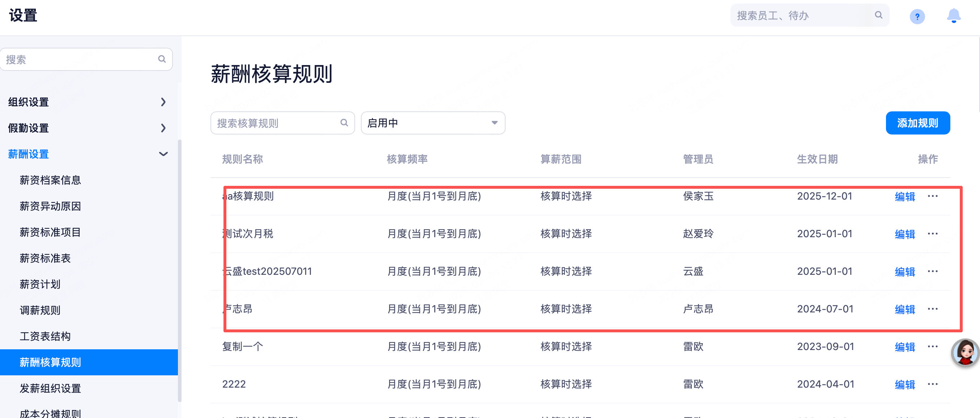Click the rule search magnifier icon

(x=344, y=123)
